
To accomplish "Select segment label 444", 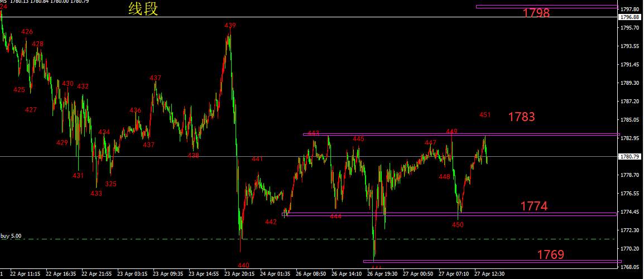I will [335, 217].
